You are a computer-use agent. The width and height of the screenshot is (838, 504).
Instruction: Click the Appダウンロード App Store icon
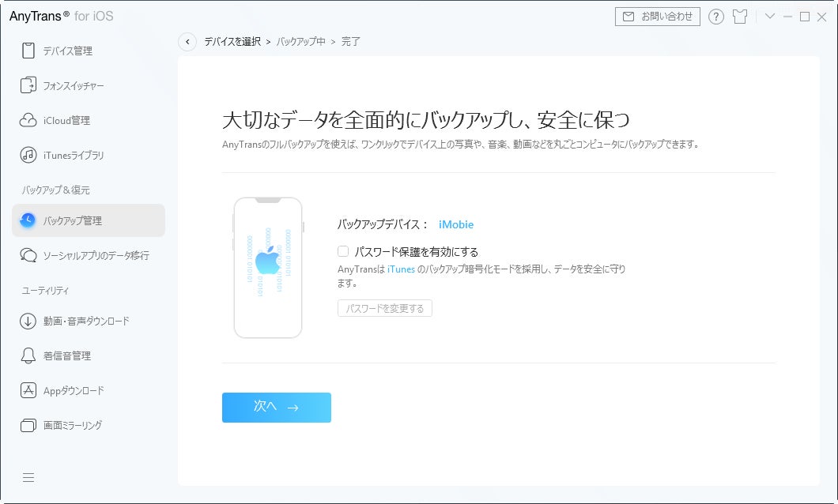click(28, 390)
